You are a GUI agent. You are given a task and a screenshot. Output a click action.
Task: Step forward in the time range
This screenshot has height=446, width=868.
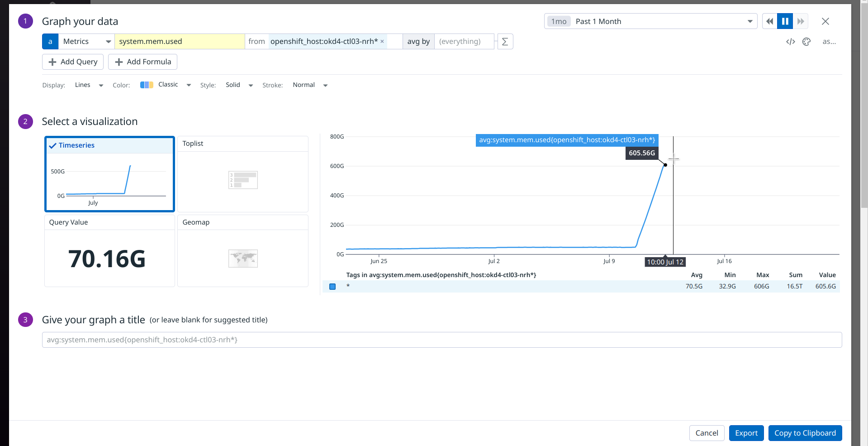(801, 21)
